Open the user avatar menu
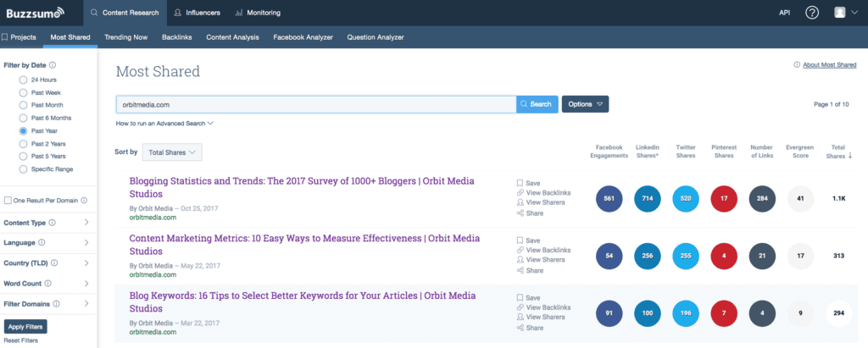Viewport: 868px width, 348px height. 846,12
